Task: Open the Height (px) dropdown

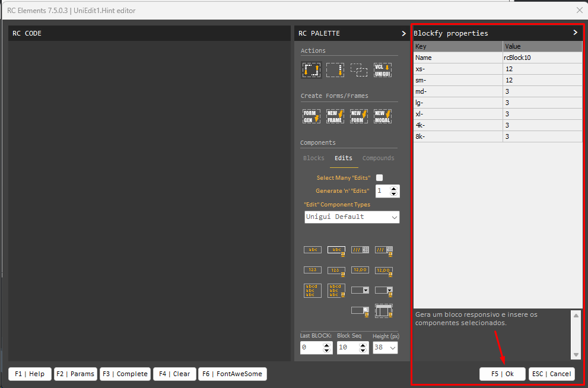Action: [392, 348]
